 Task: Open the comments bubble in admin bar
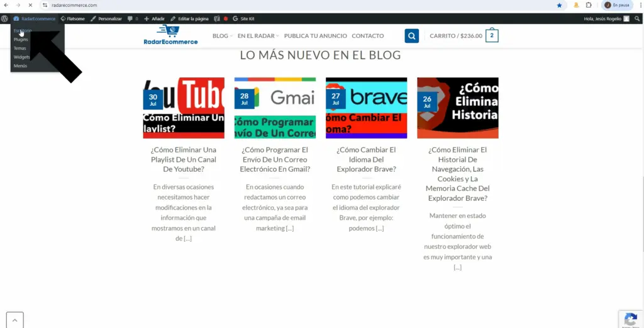point(133,18)
